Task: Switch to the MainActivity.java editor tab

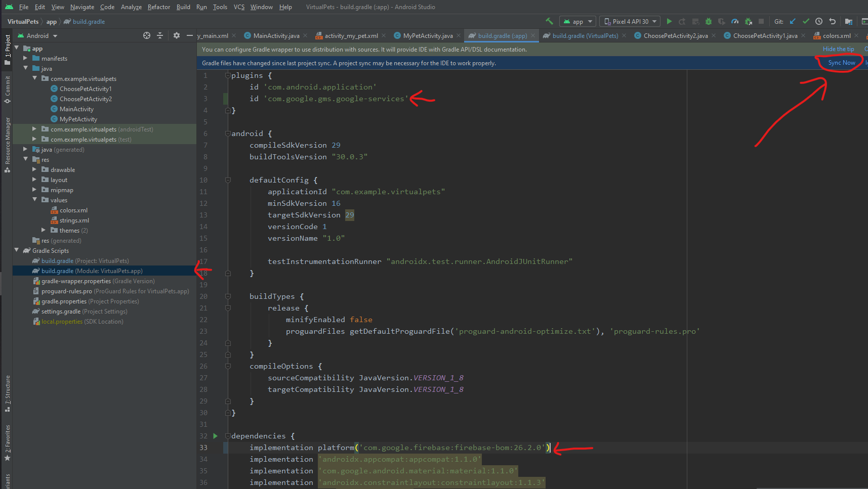Action: pos(276,36)
